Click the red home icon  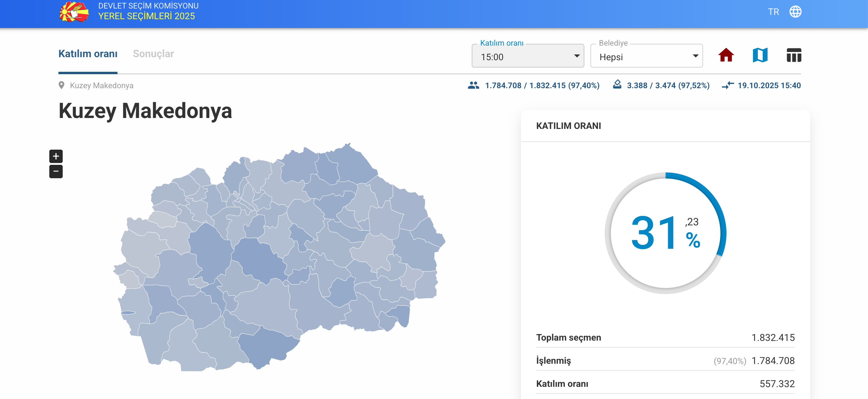pyautogui.click(x=726, y=55)
